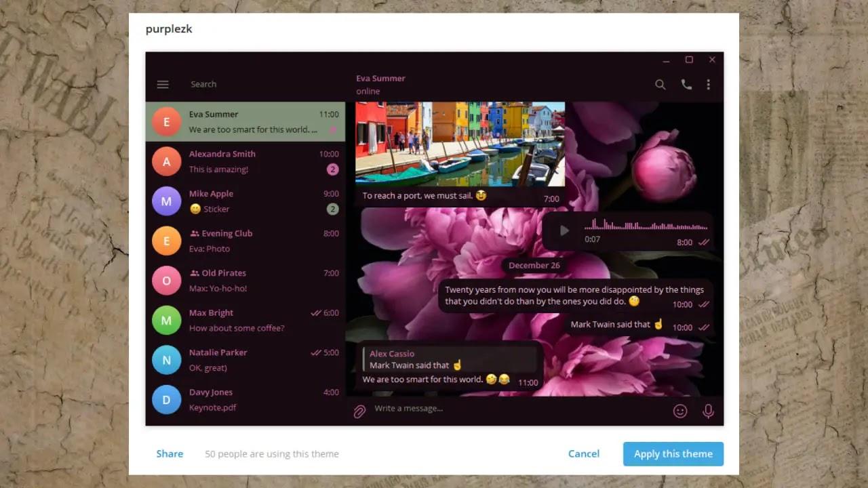Play the 0:07 voice message
Image resolution: width=868 pixels, height=488 pixels.
(564, 230)
